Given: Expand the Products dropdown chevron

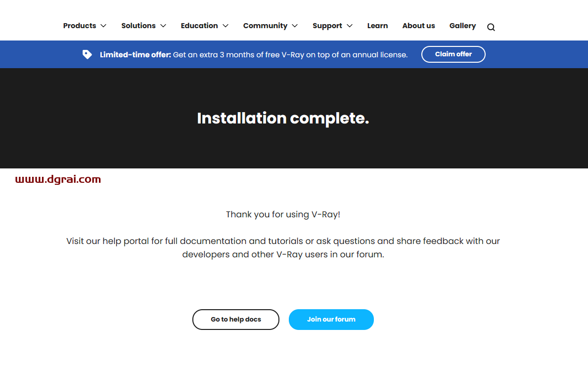Looking at the screenshot, I should tap(103, 26).
